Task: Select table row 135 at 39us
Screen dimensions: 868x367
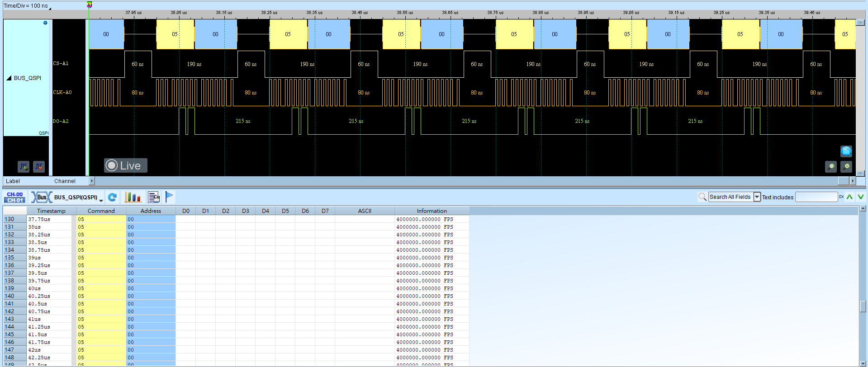Action: point(236,258)
